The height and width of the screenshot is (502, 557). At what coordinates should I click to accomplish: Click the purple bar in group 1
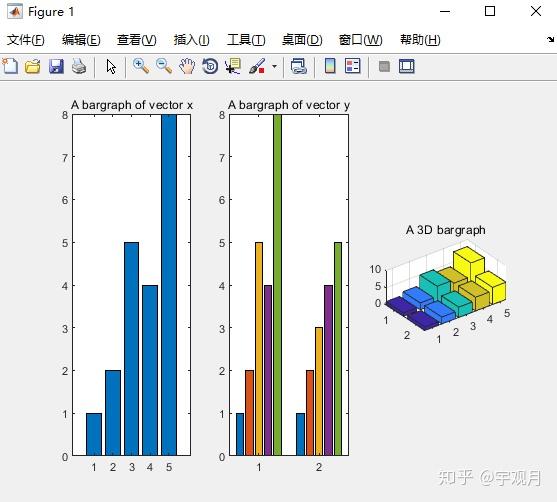click(268, 370)
